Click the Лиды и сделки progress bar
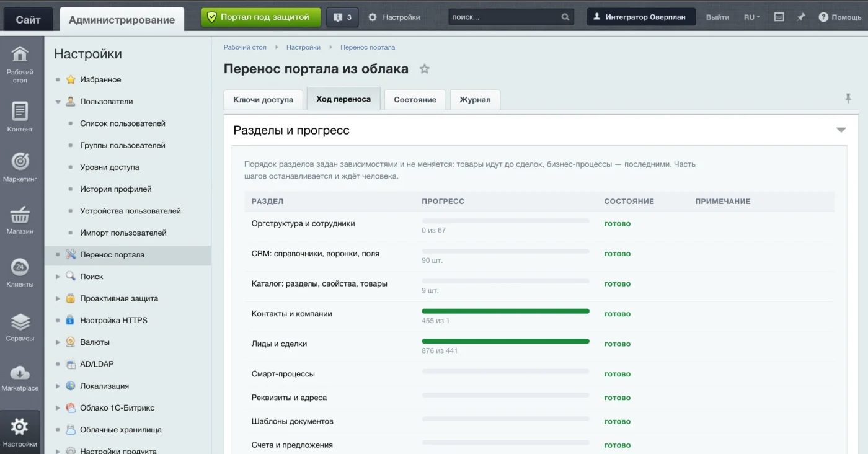The height and width of the screenshot is (454, 868). coord(505,341)
